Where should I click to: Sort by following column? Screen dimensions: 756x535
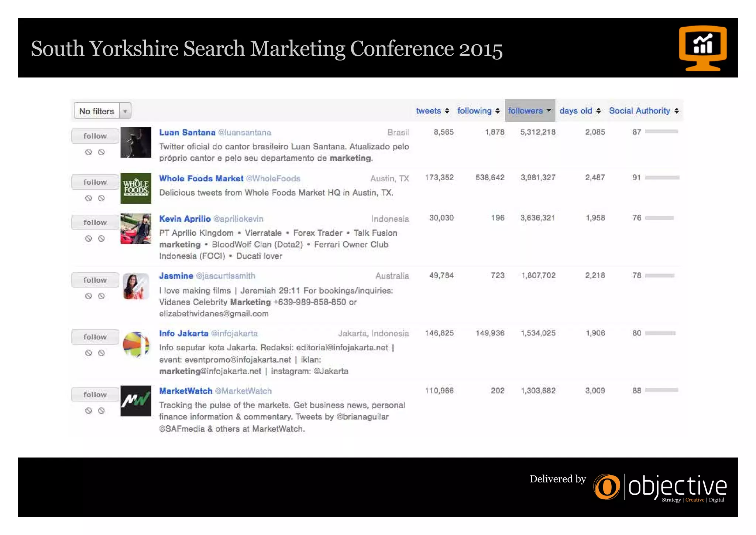click(478, 110)
